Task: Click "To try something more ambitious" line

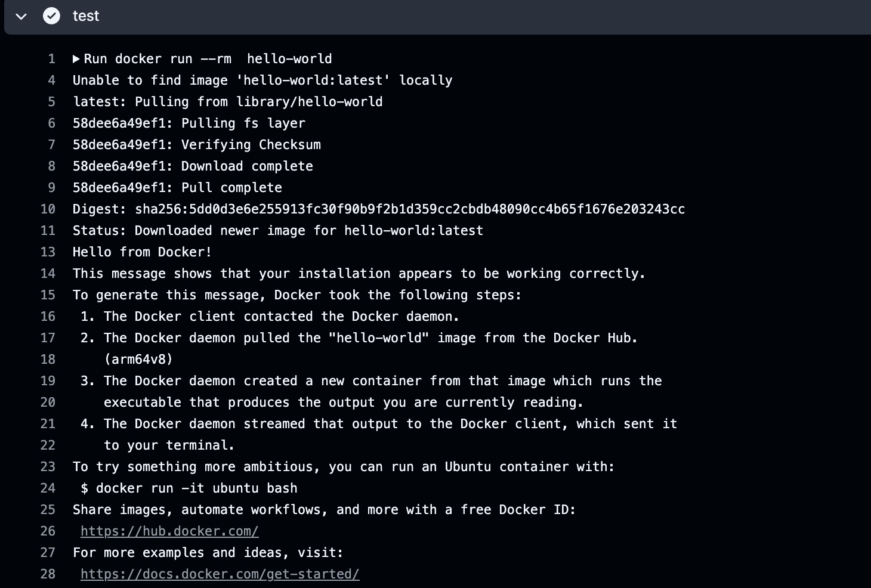Action: coord(344,467)
